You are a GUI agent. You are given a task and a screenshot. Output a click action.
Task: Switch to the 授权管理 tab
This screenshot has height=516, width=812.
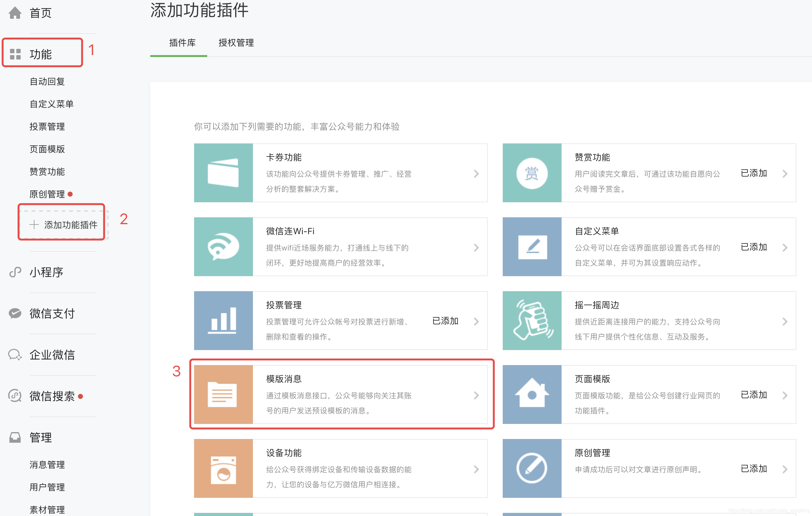[236, 43]
